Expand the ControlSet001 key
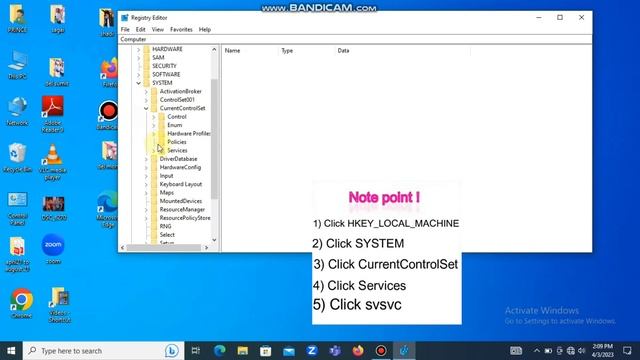 click(x=146, y=100)
